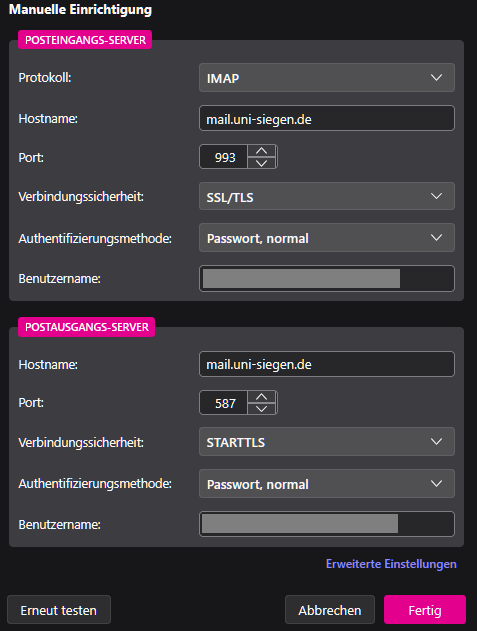
Task: Click the Erneut testen button
Action: pos(59,610)
